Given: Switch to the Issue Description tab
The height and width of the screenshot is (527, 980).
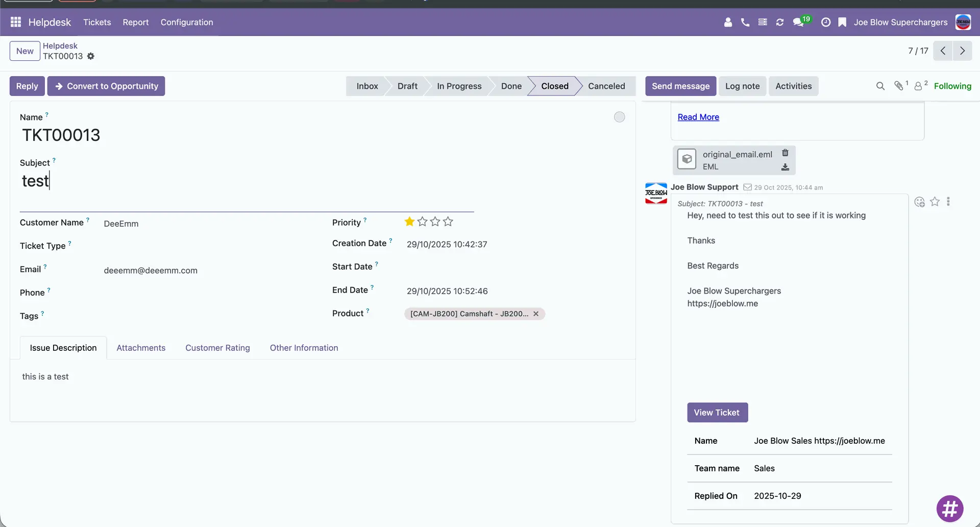Looking at the screenshot, I should click(x=63, y=347).
